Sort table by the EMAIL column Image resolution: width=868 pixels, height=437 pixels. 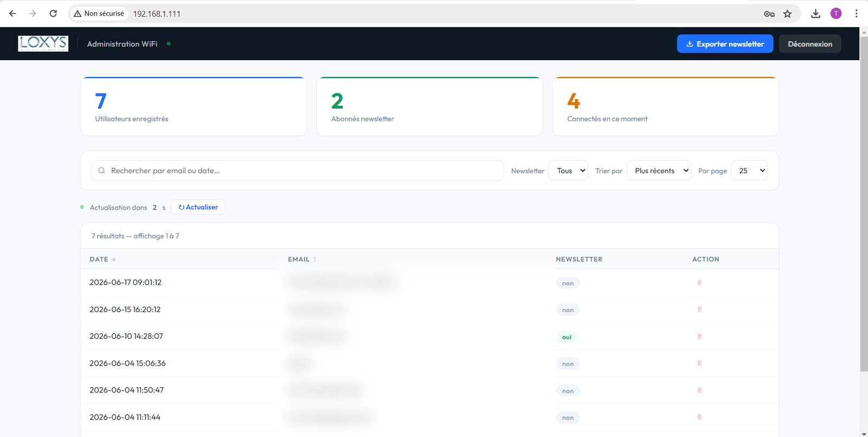click(x=302, y=259)
